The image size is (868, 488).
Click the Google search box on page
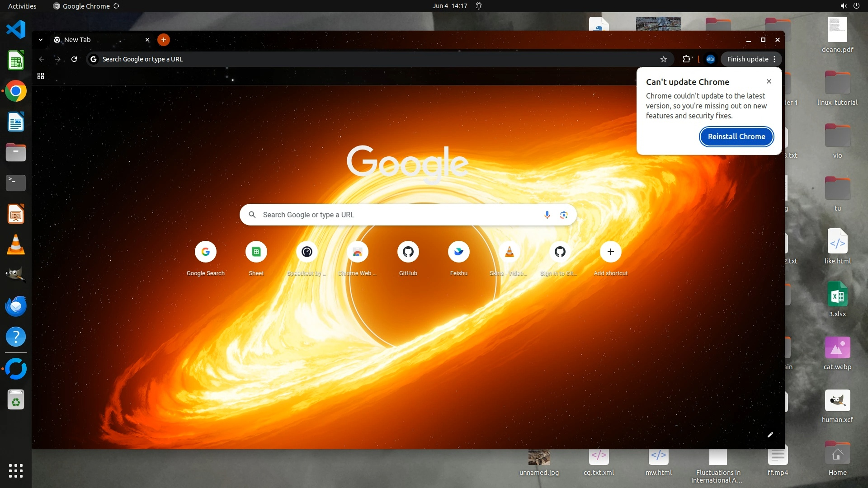point(398,215)
